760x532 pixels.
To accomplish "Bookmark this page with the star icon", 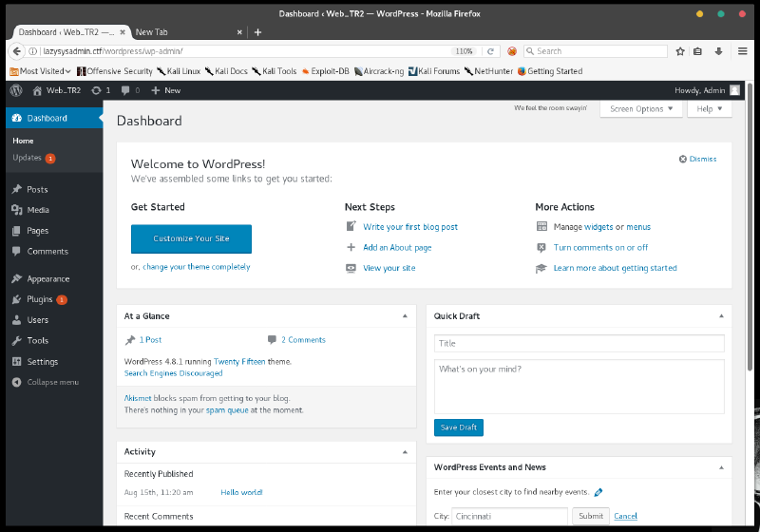I will pyautogui.click(x=680, y=51).
